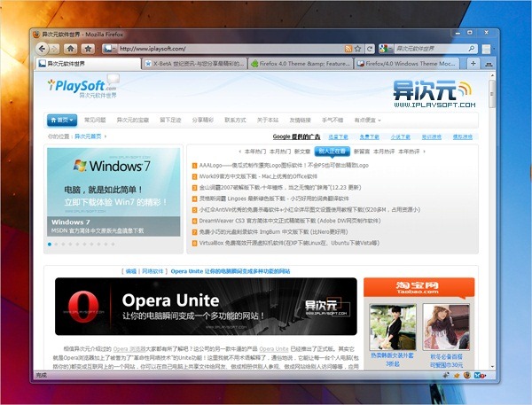Open a new tab with plus button
532x405 pixels.
(473, 64)
